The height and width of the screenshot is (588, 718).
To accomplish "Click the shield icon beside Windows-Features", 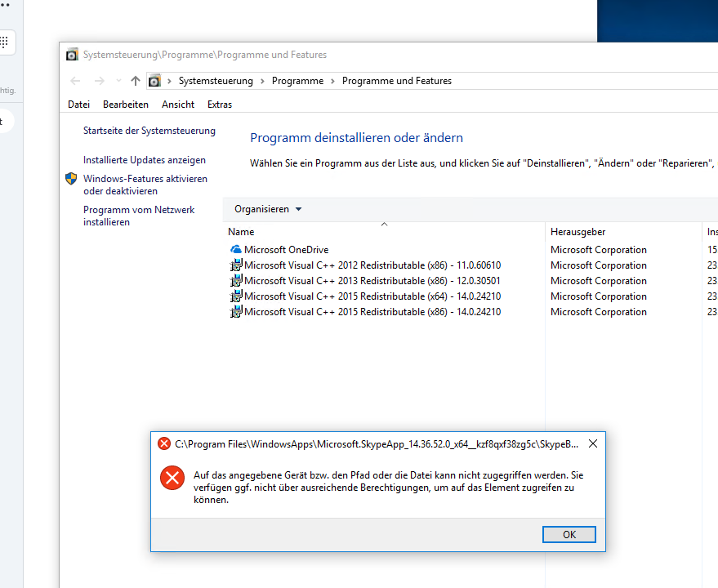I will pos(71,179).
